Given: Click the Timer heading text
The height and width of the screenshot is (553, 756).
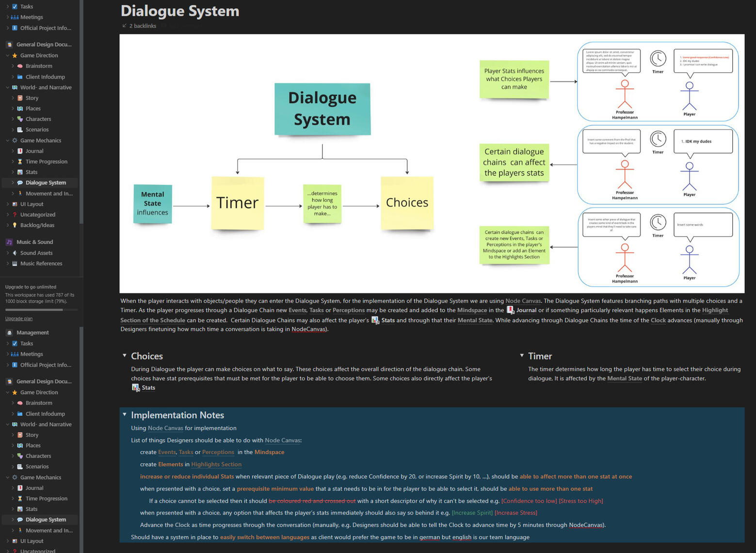Looking at the screenshot, I should tap(540, 356).
